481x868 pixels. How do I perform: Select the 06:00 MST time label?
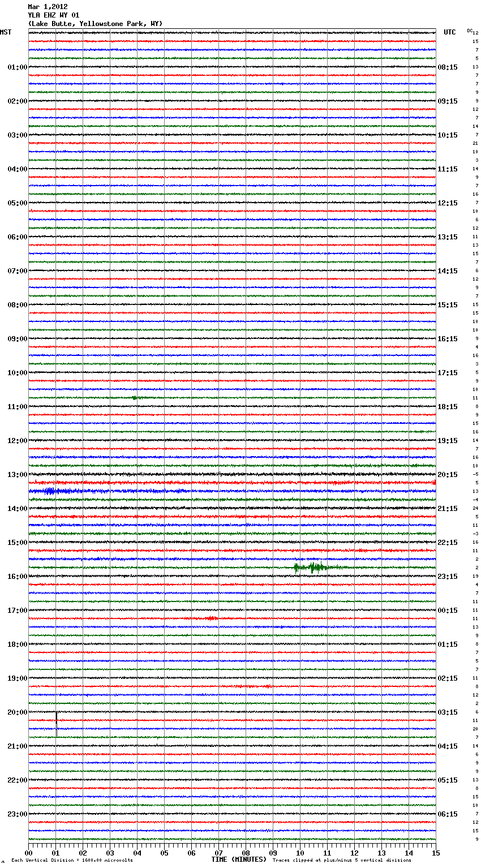pyautogui.click(x=17, y=237)
